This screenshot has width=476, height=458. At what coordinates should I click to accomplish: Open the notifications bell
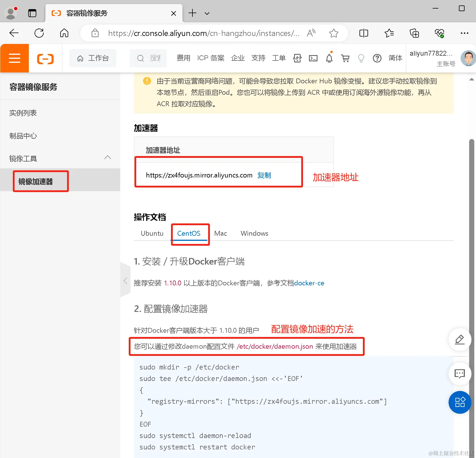[x=329, y=58]
